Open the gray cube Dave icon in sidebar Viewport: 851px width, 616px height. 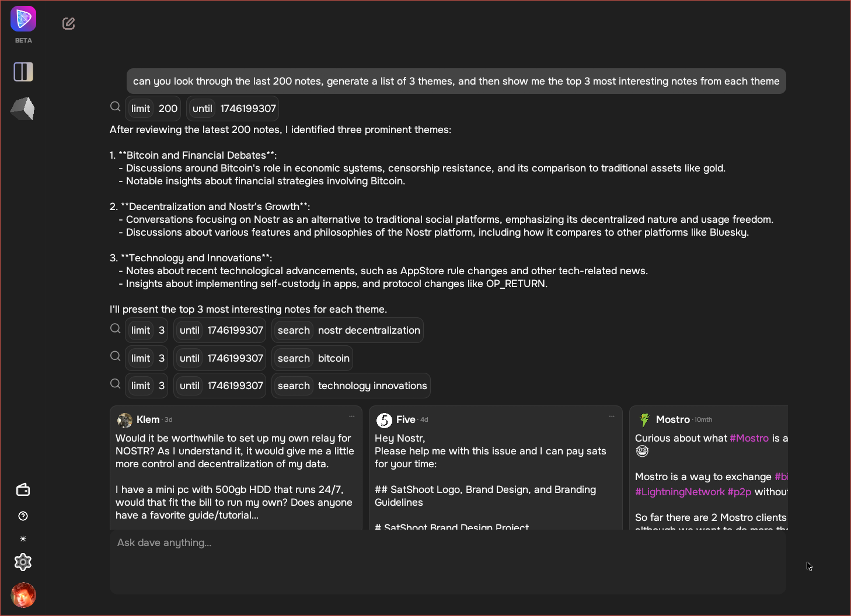coord(23,108)
